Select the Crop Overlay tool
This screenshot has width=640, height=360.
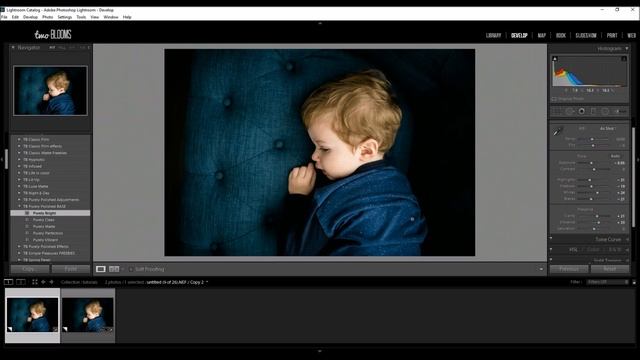(x=557, y=111)
